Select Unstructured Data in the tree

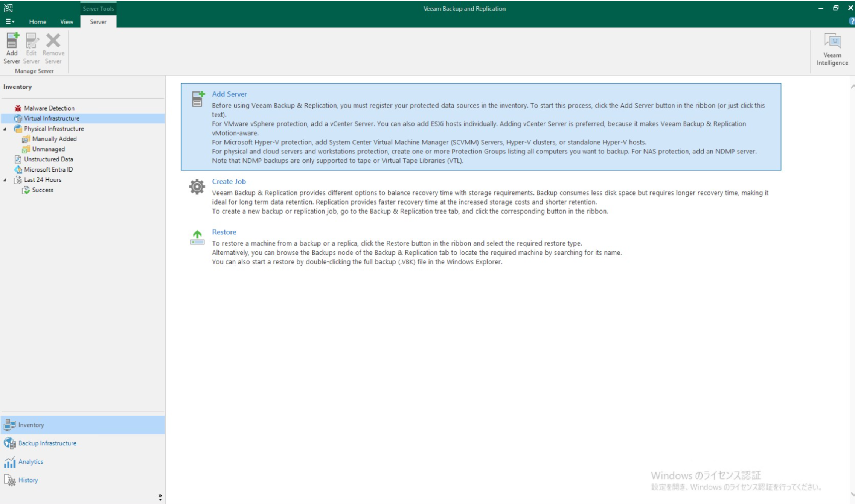point(49,159)
